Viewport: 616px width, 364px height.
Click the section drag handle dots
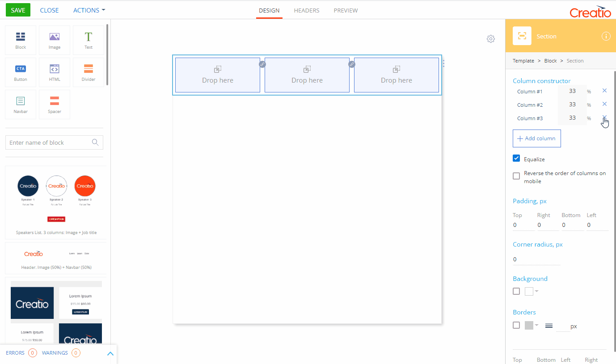click(x=443, y=63)
